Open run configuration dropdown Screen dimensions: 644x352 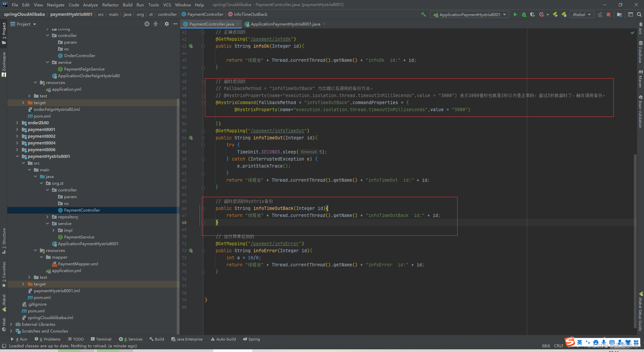coord(469,14)
